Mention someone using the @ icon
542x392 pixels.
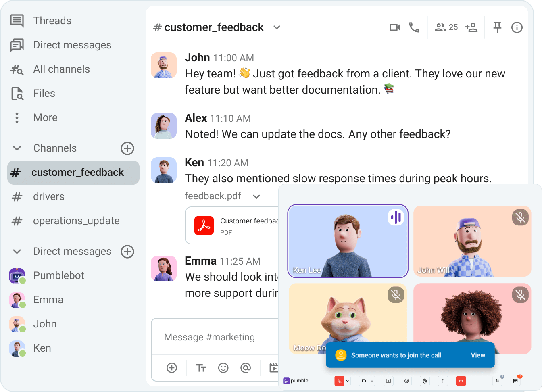coord(246,368)
